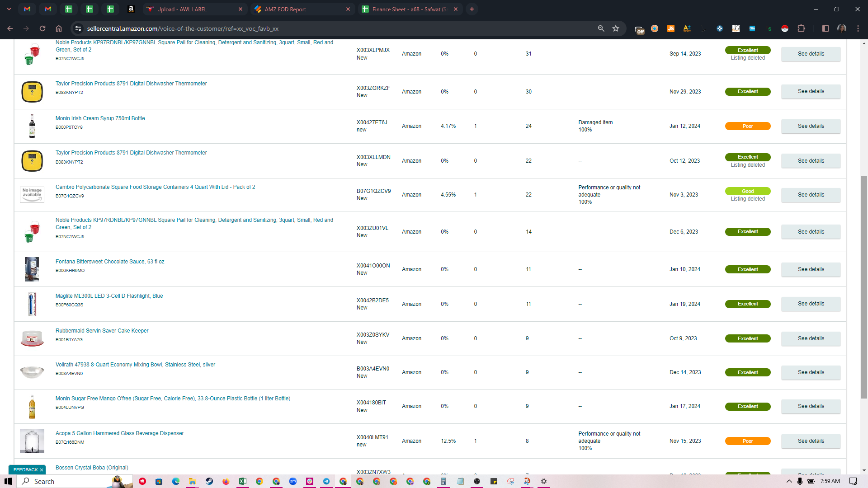See details for Monin Irish Cream Syrup
The height and width of the screenshot is (488, 868).
coord(811,126)
